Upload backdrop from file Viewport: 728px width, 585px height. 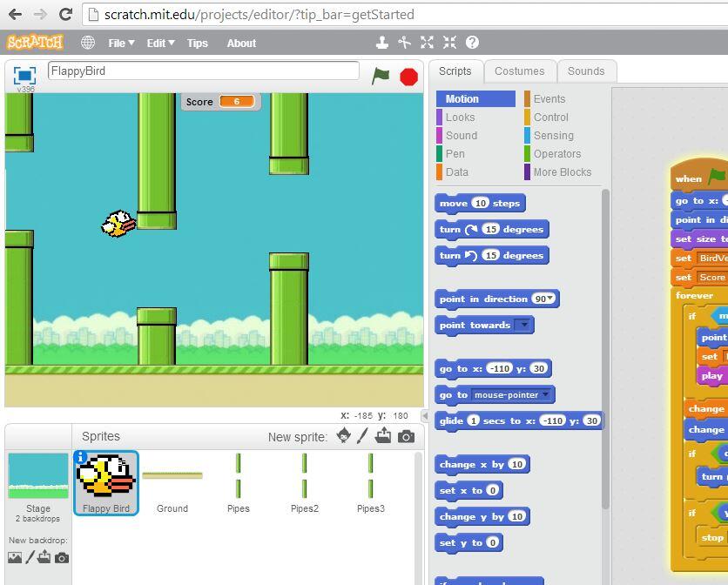(x=44, y=556)
